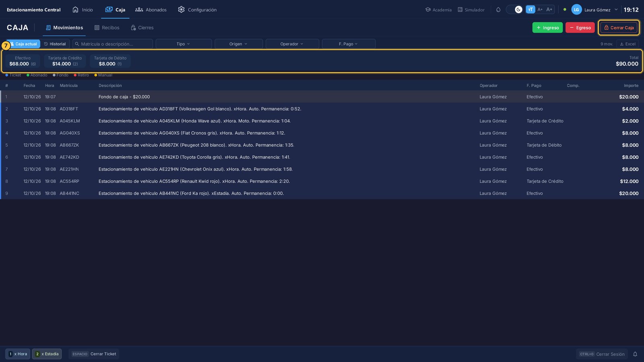The image size is (644, 362).
Task: Click the green online status dot
Action: tap(565, 10)
